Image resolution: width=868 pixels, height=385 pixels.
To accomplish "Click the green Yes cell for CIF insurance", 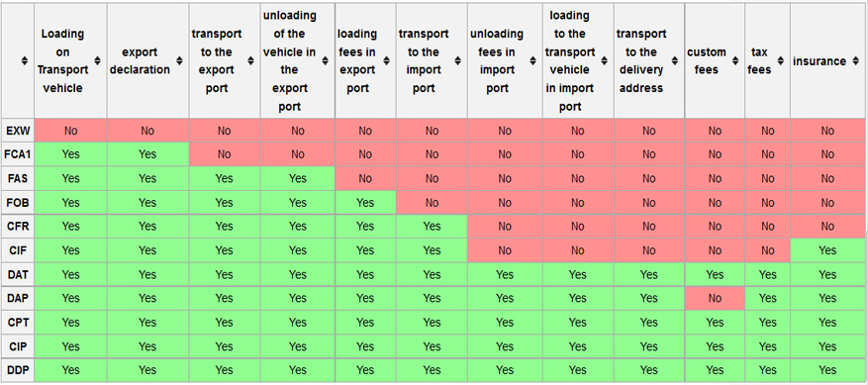I will [x=827, y=250].
